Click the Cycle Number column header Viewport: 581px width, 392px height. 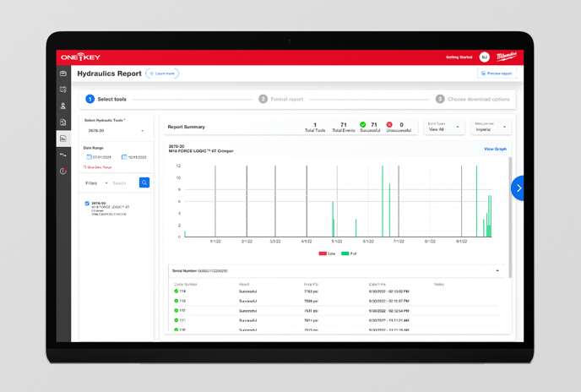coord(186,285)
